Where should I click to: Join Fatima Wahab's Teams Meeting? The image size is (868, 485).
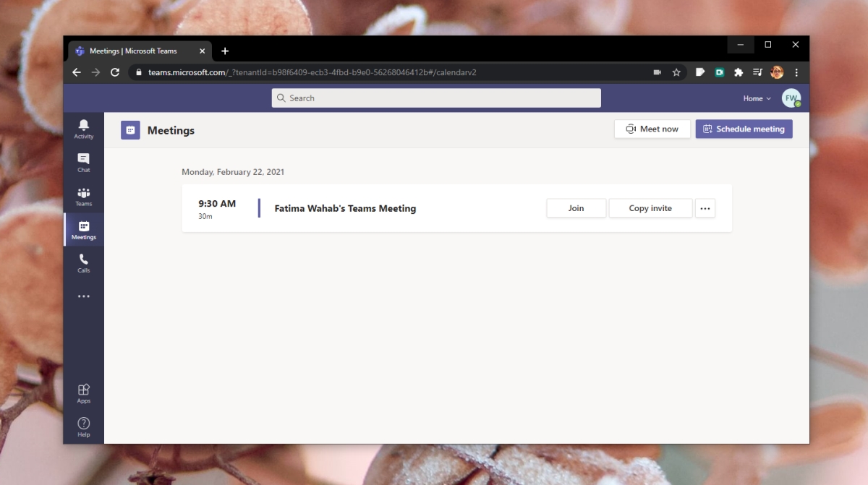[576, 207]
